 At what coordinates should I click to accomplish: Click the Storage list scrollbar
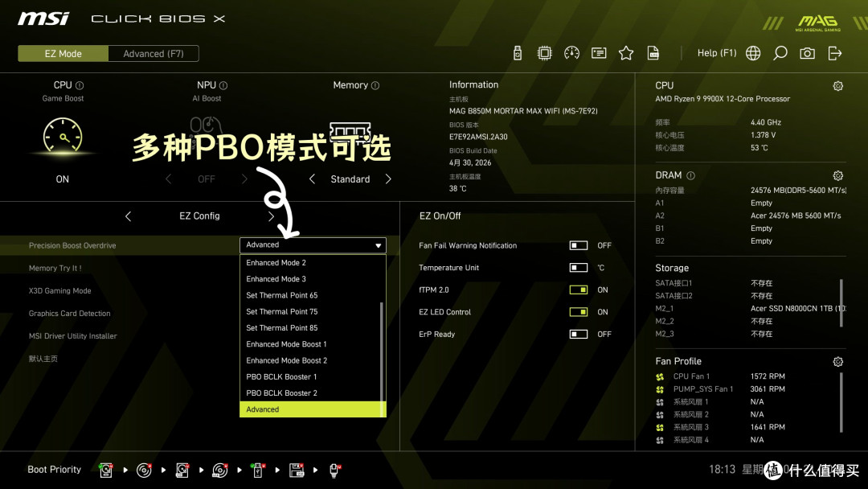841,302
